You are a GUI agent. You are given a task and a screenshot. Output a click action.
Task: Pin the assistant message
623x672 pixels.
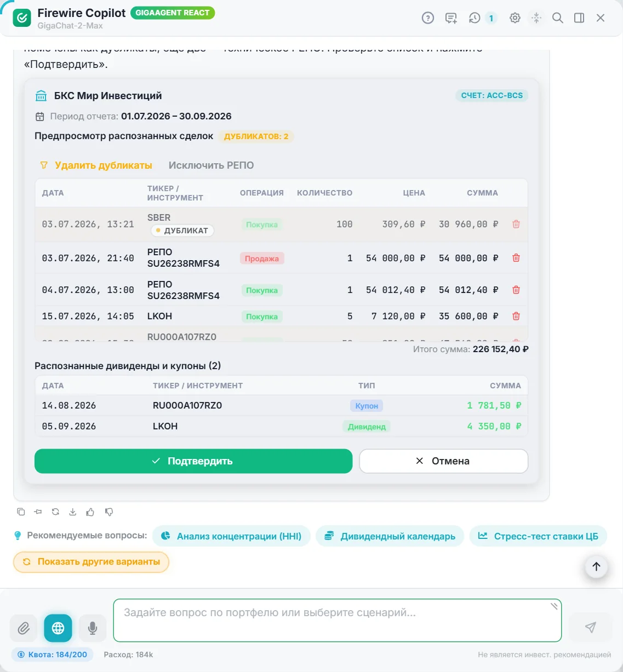(x=38, y=512)
